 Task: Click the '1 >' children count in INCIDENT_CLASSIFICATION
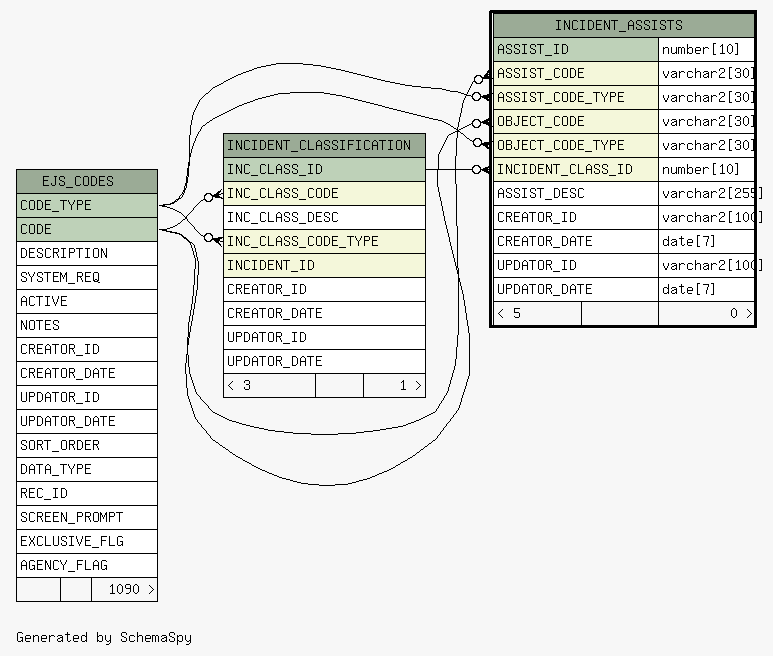click(394, 385)
